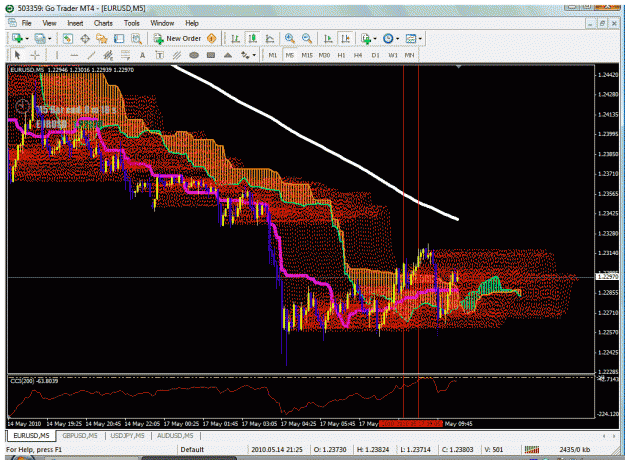This screenshot has height=460, width=625.
Task: Click the New Order button
Action: 179,38
